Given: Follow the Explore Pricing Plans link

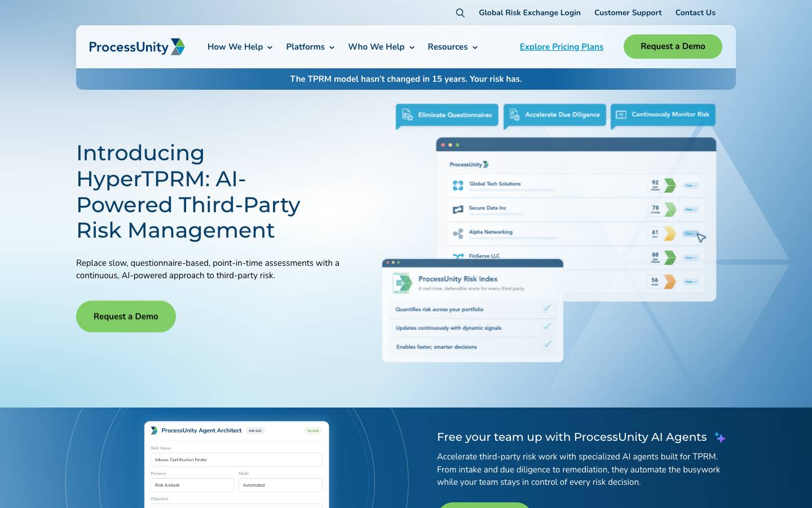Looking at the screenshot, I should pyautogui.click(x=562, y=47).
